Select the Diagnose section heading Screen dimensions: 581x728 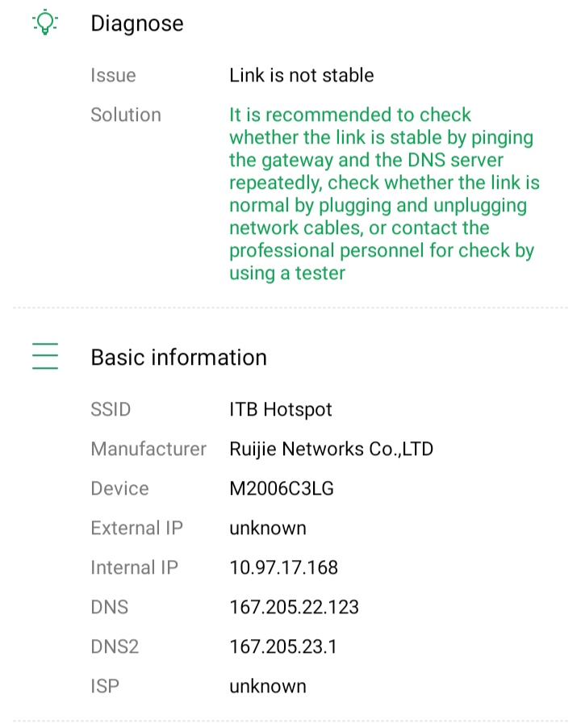[x=136, y=23]
